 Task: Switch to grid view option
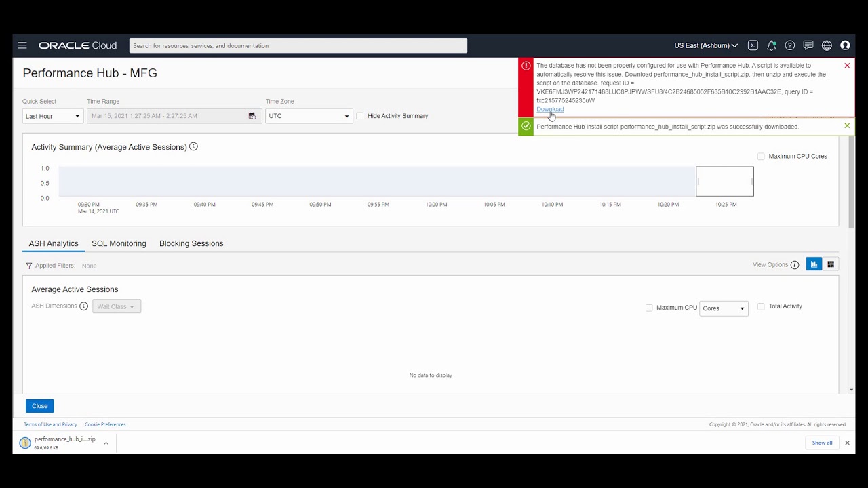click(x=831, y=264)
